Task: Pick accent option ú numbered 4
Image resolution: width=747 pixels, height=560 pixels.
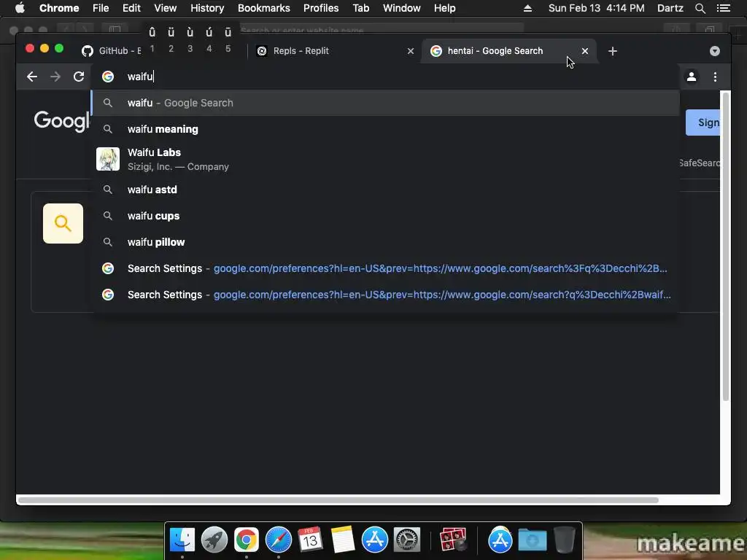Action: (x=209, y=39)
